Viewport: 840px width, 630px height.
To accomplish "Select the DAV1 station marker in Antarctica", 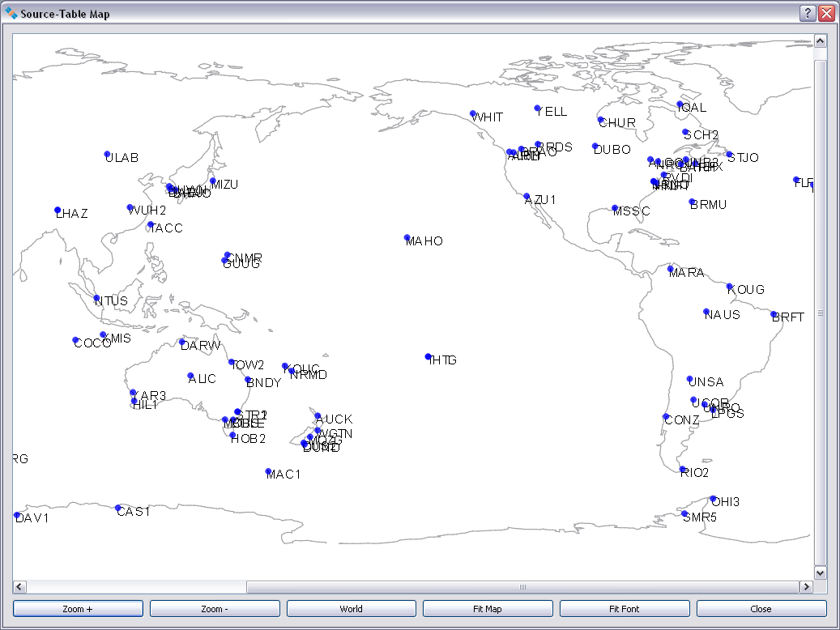I will pos(16,513).
